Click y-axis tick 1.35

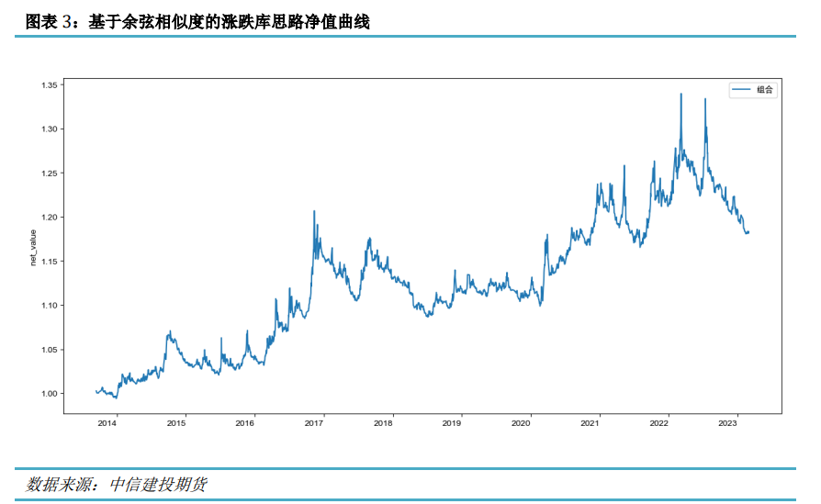coord(50,85)
